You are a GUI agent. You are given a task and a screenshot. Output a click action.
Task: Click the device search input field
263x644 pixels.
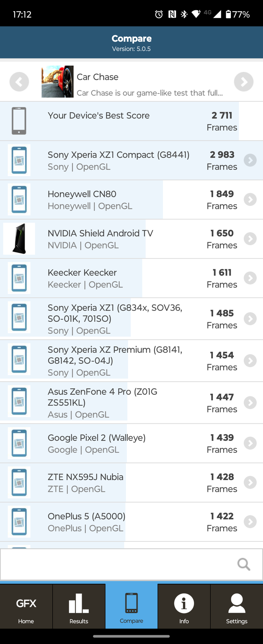[118, 564]
